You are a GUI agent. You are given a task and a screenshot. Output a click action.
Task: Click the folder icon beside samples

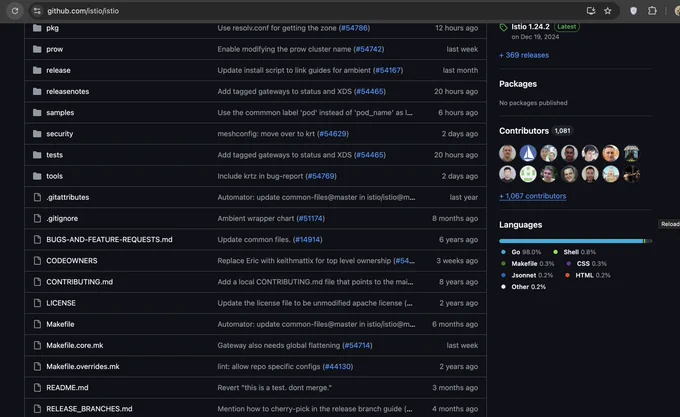pos(37,113)
